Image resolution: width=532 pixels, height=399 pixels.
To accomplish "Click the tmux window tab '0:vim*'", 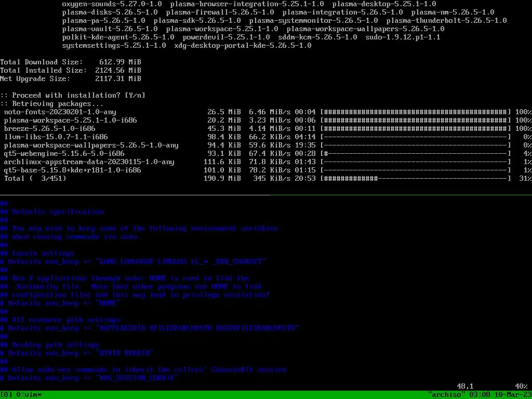I will click(29, 395).
